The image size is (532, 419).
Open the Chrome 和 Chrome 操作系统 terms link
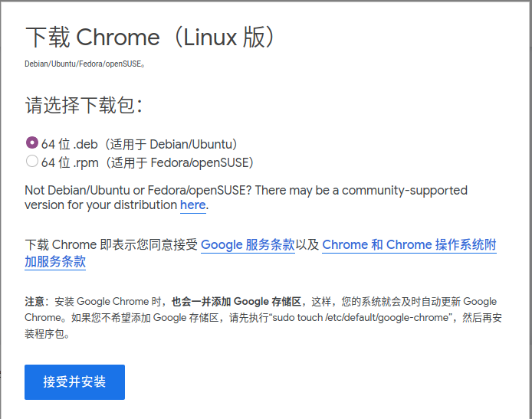tap(409, 245)
